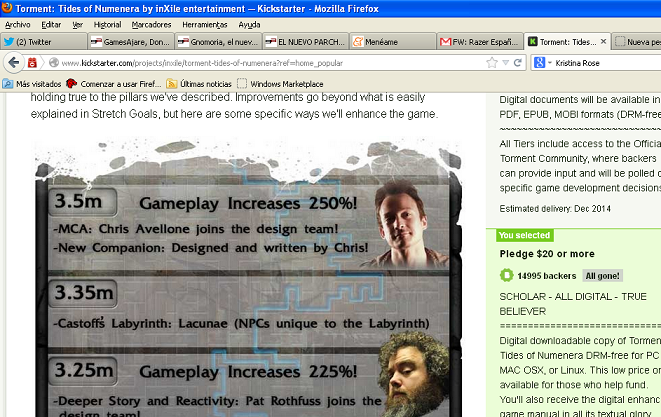Bookmark this page with the star icon
The image size is (661, 417).
(492, 63)
